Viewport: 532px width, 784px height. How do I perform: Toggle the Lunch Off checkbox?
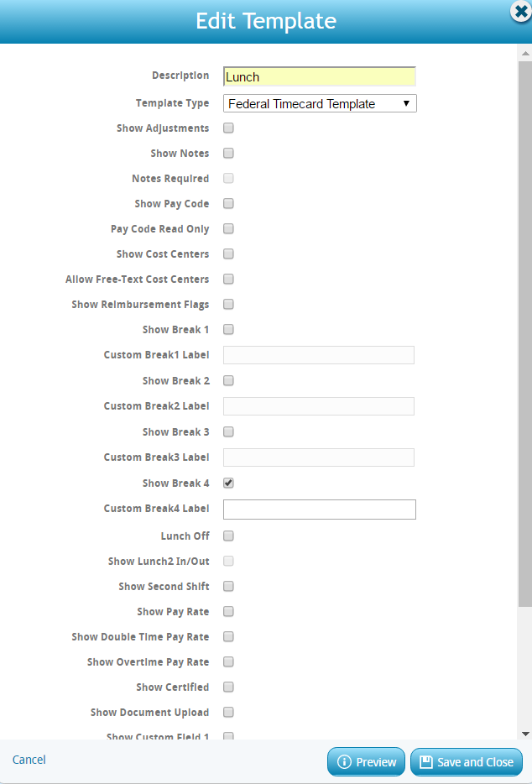[x=228, y=536]
